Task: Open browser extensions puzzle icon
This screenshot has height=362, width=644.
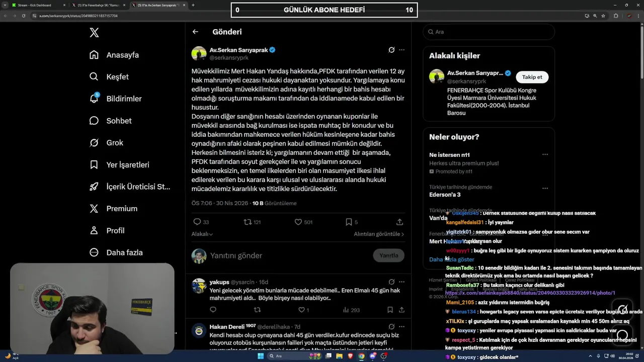Action: click(616, 16)
